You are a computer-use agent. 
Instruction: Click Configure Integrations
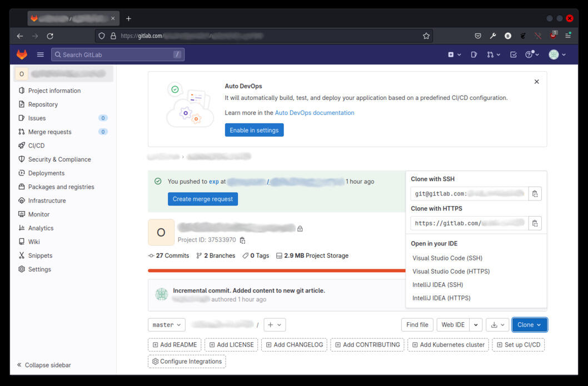point(187,362)
